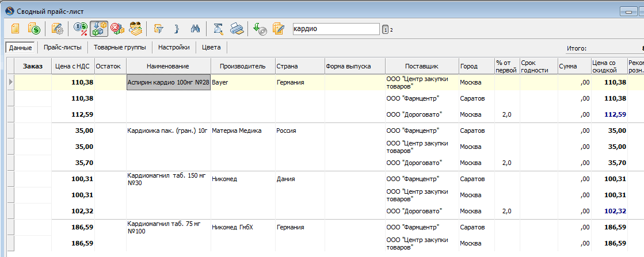
Task: Sort by the Заказ column header
Action: click(33, 66)
